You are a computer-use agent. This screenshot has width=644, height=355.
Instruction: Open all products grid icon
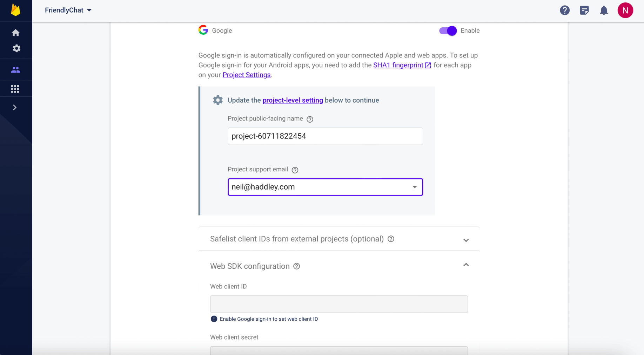click(15, 89)
